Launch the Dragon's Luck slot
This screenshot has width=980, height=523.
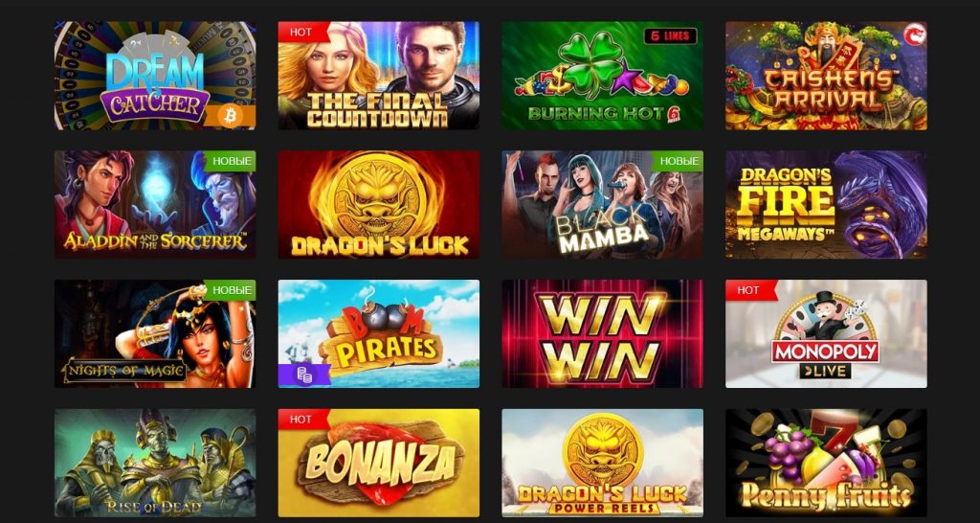[x=379, y=205]
